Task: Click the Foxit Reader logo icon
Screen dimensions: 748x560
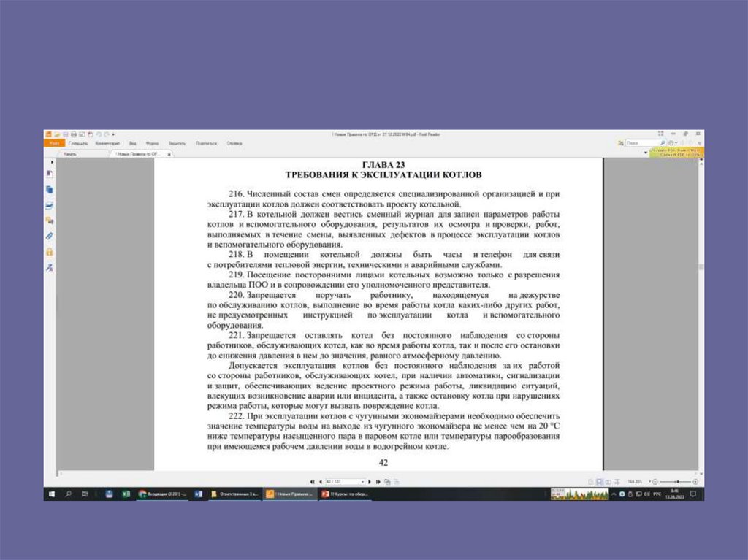Action: click(x=48, y=134)
